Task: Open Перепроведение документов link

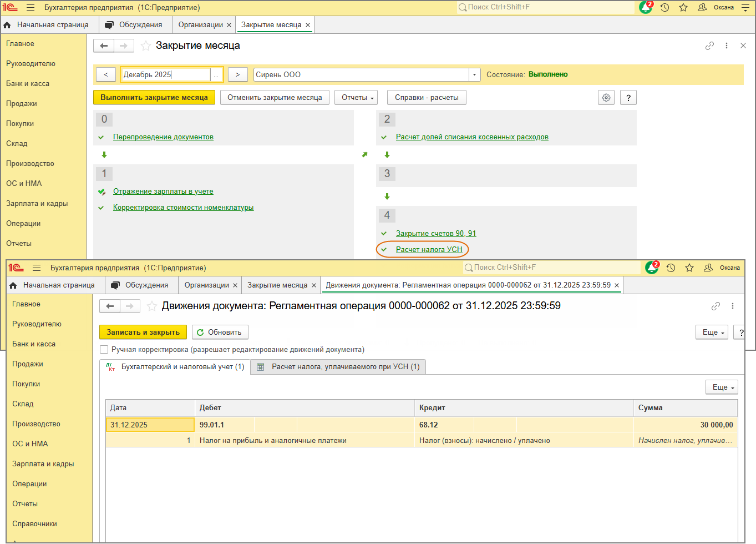Action: click(x=163, y=137)
